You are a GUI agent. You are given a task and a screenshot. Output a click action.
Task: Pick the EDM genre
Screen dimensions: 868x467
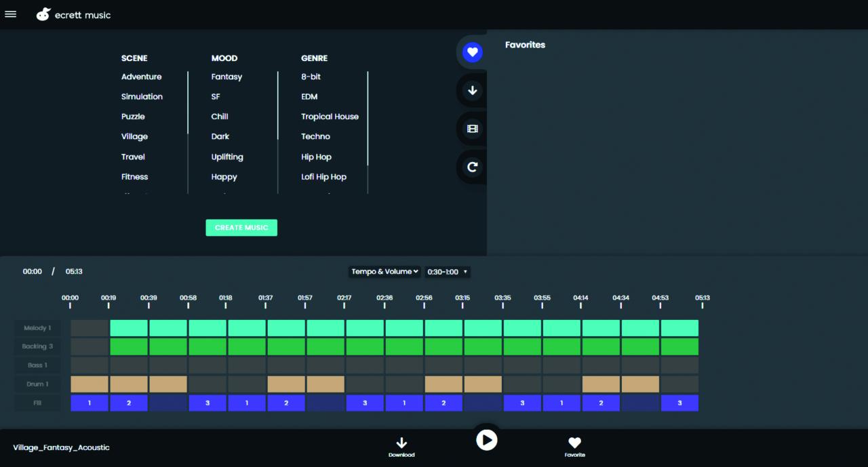pyautogui.click(x=309, y=96)
